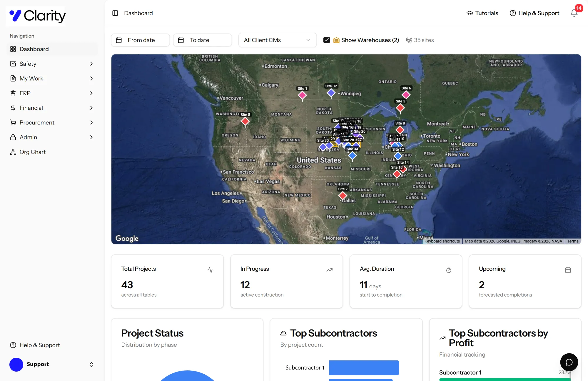Expand the Safety menu chevron
The image size is (588, 381).
click(x=91, y=64)
